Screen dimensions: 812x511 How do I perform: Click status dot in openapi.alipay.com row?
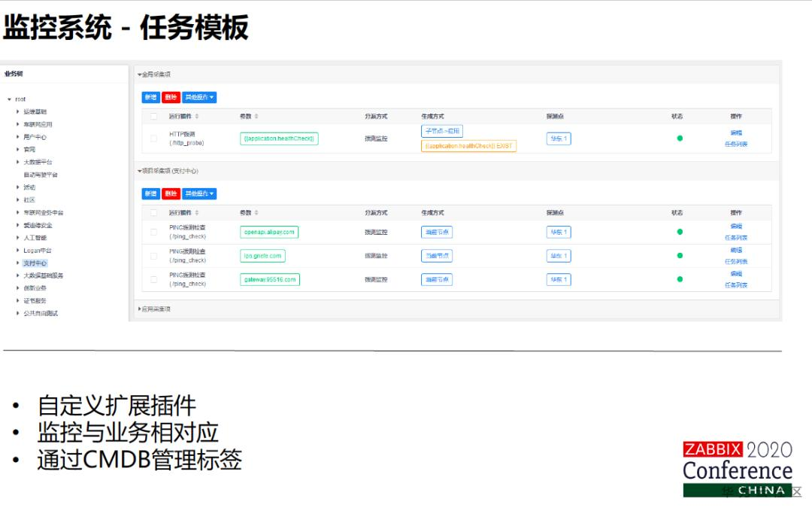tap(680, 232)
